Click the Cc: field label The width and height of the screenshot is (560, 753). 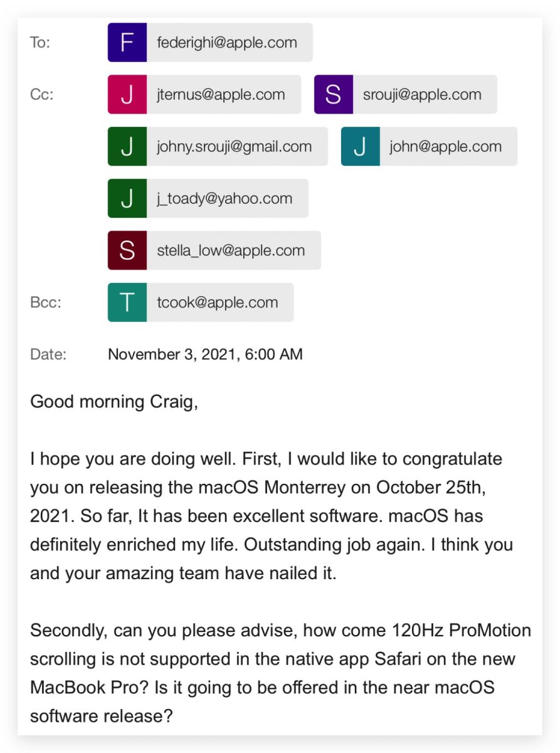[x=42, y=95]
